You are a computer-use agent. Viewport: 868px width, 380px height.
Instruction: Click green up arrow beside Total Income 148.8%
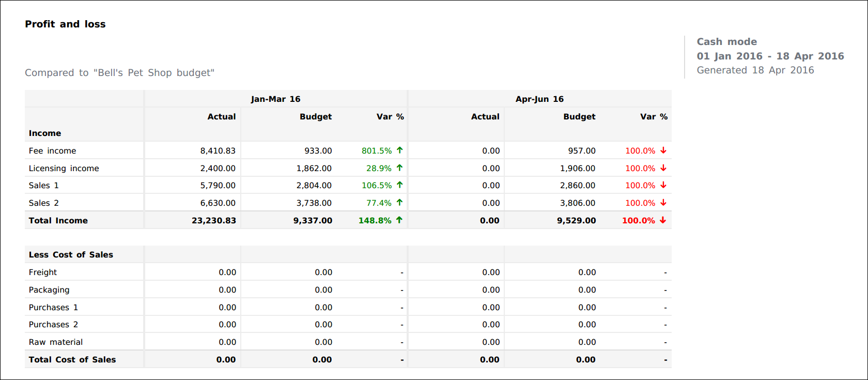click(399, 220)
